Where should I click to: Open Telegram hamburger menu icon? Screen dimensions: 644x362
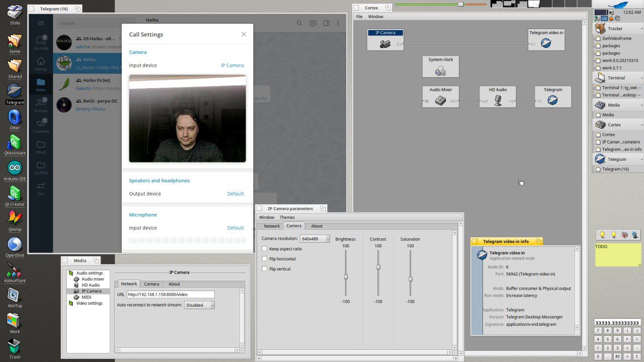point(41,23)
